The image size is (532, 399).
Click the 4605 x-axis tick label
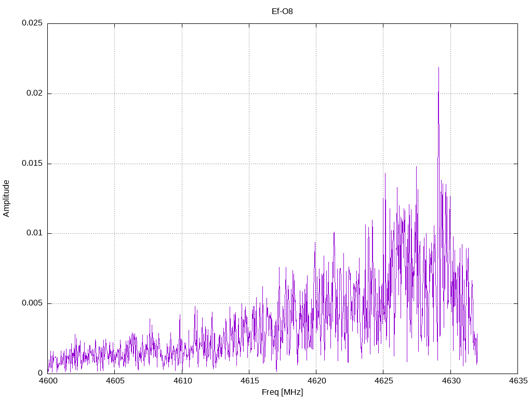(x=115, y=381)
